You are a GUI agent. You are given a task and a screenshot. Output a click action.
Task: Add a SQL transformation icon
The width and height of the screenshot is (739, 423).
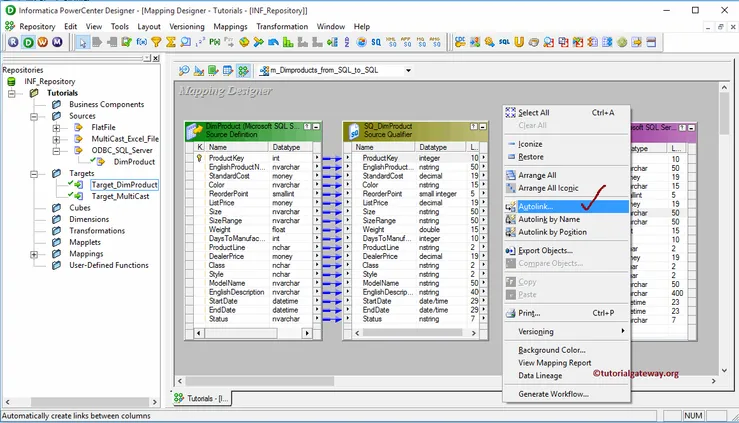[x=504, y=42]
